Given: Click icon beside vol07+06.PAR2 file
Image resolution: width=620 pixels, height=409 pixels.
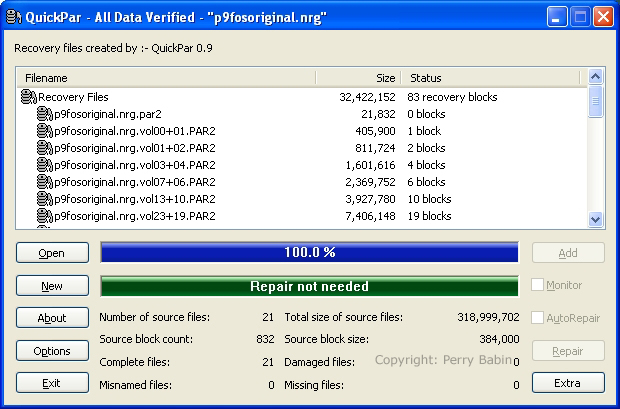Looking at the screenshot, I should pos(45,182).
